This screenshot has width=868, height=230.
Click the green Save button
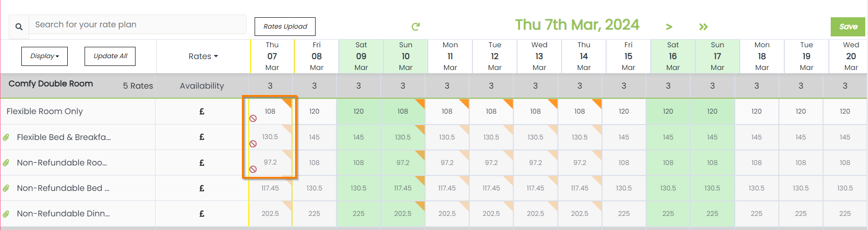tap(848, 27)
